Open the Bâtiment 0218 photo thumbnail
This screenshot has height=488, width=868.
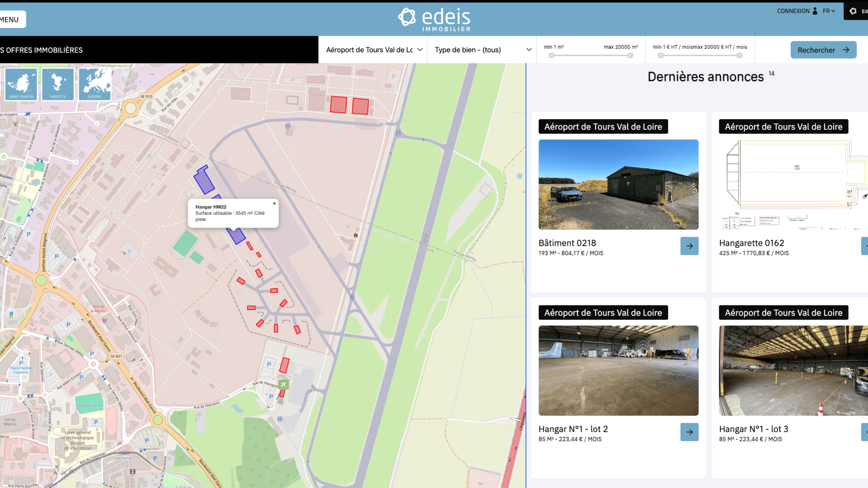[x=618, y=184]
